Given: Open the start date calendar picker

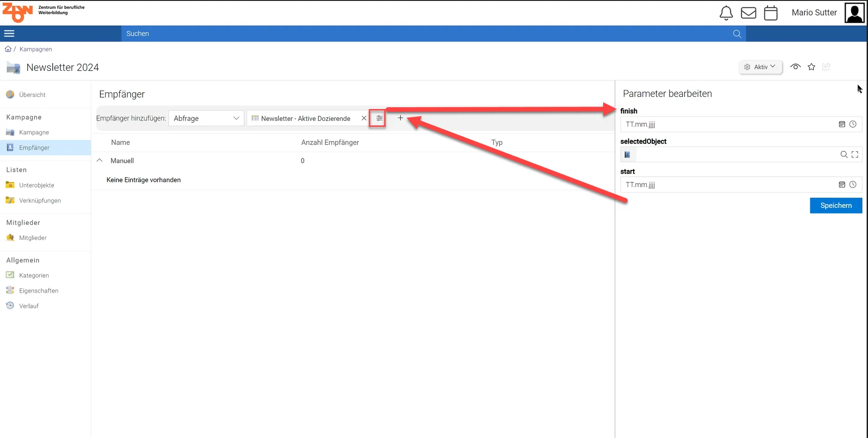Looking at the screenshot, I should tap(842, 184).
